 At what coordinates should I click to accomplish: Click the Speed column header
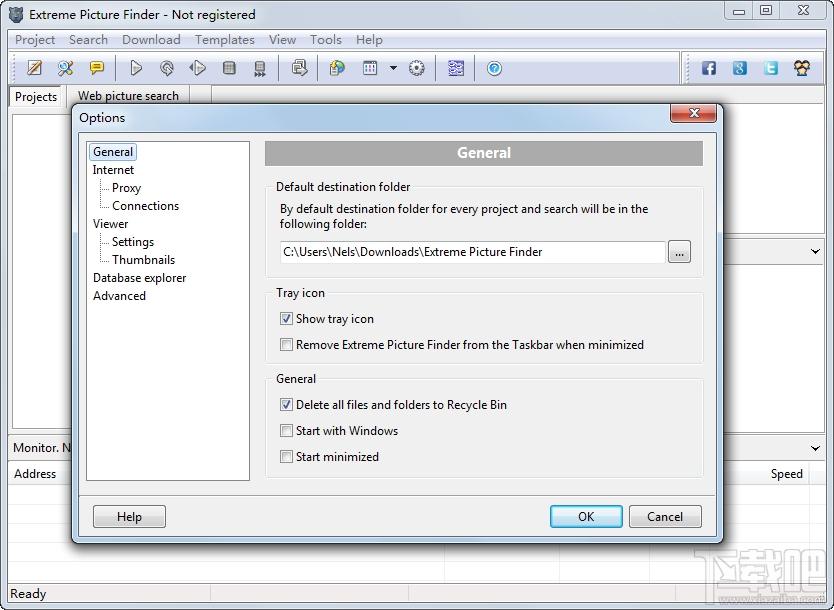click(x=787, y=474)
